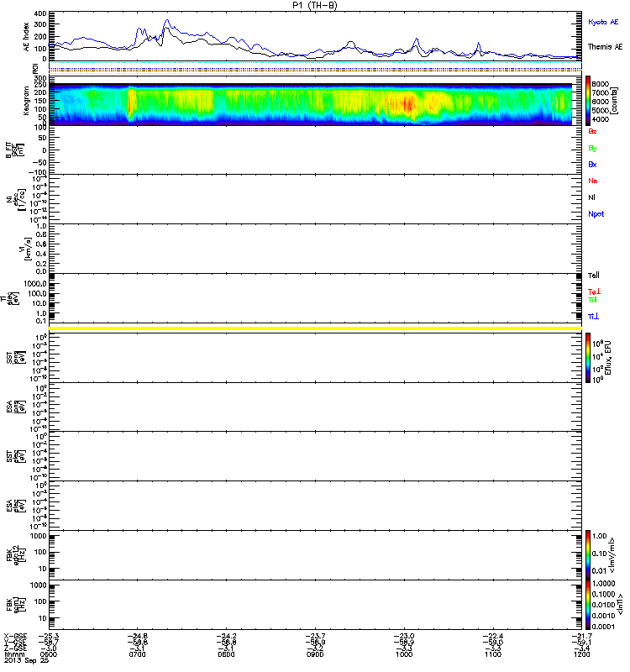Screen dimensions: 630x672
Task: Click the P1 (TH-B) plot title
Action: (314, 5)
